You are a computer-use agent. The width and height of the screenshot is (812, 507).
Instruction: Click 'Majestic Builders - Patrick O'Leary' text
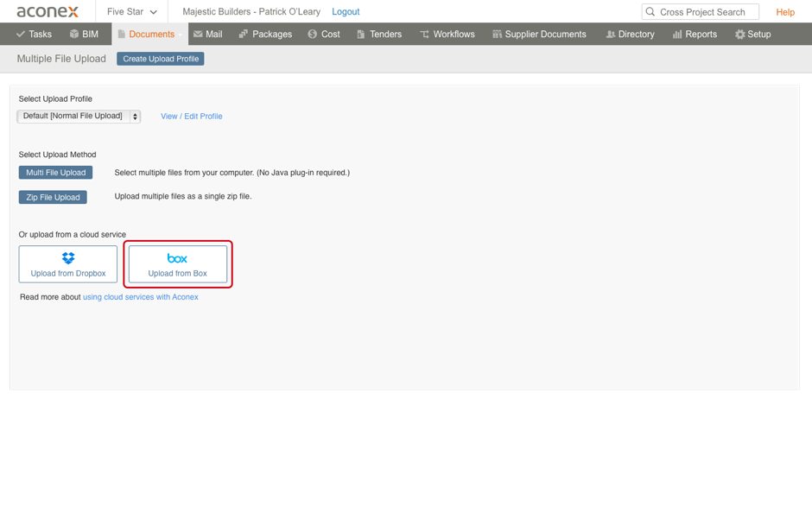[251, 11]
